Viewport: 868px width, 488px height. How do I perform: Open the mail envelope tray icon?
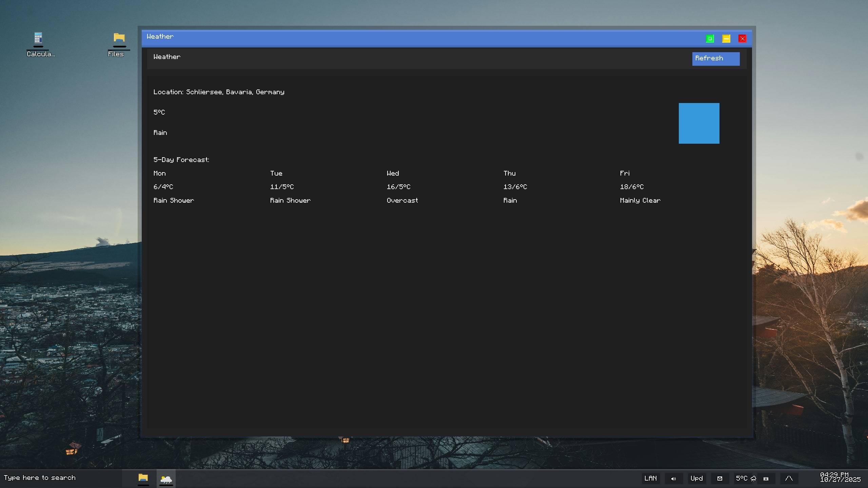point(719,479)
